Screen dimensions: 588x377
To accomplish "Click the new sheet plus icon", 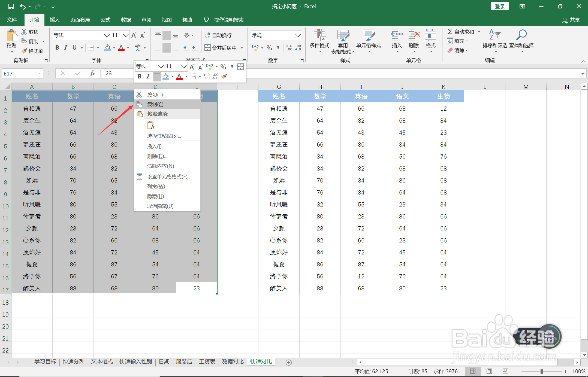I will 289,362.
